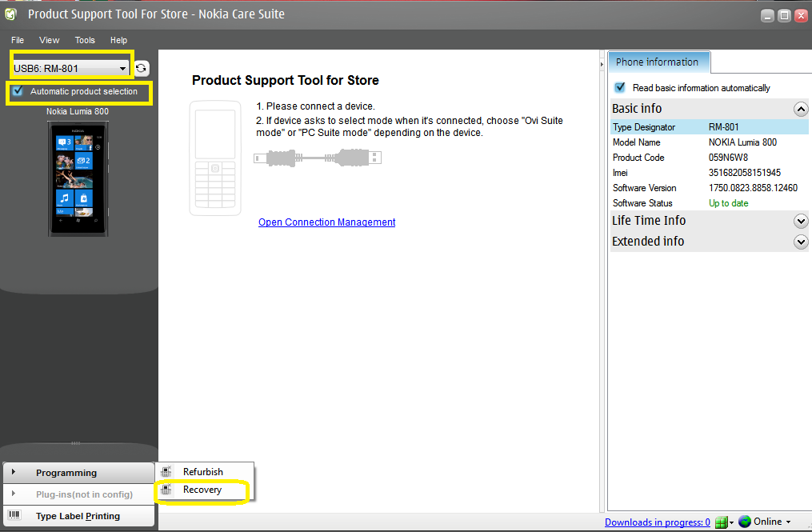Choose Refurbish from the Programming submenu

point(203,472)
